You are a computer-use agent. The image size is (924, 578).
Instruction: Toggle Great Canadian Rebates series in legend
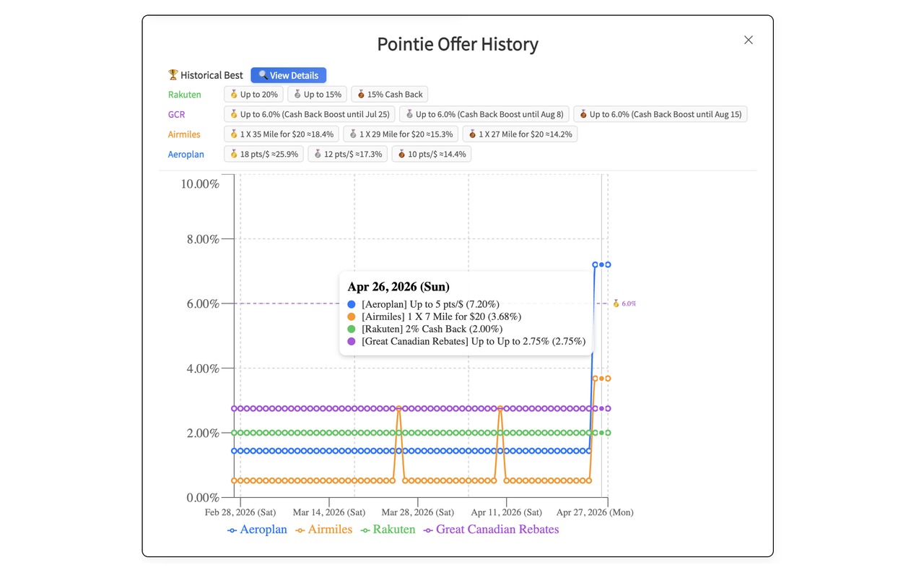point(492,530)
